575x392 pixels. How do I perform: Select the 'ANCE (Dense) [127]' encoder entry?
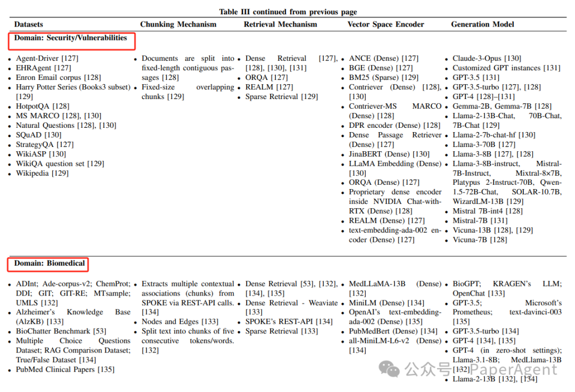(x=383, y=58)
